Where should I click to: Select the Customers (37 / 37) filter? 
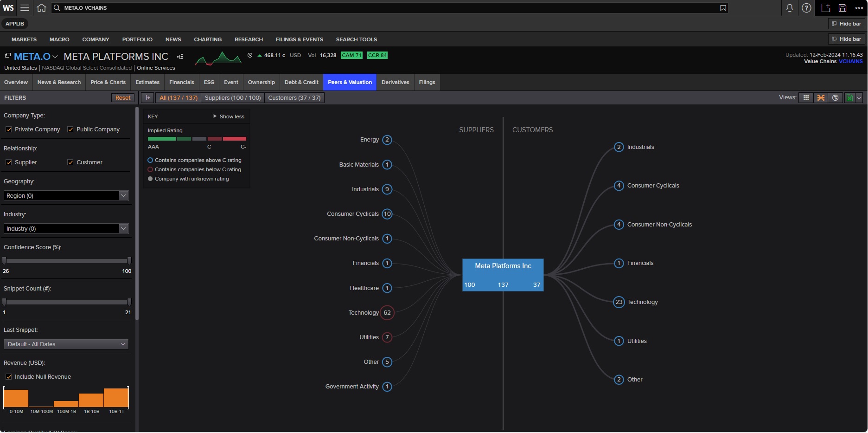[294, 97]
